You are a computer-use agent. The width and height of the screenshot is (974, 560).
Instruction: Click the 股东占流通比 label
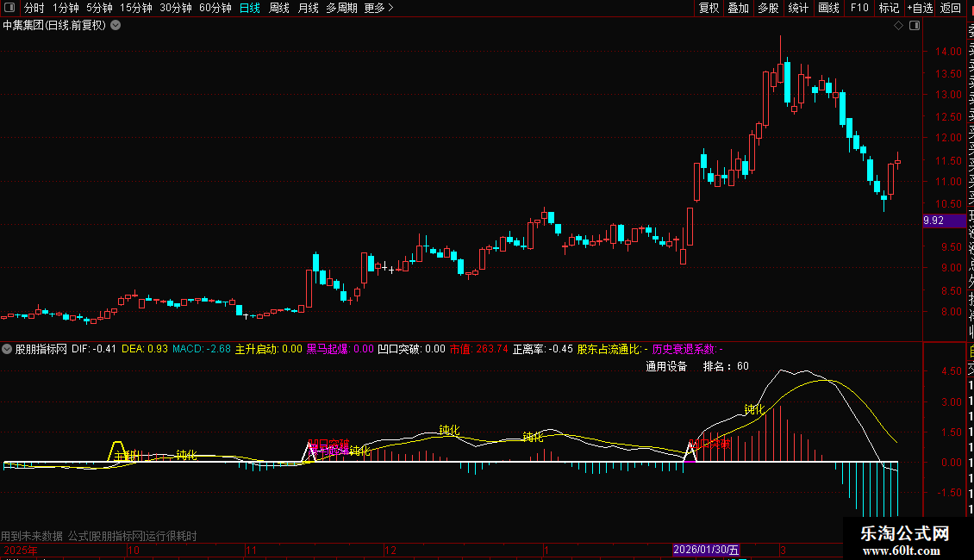coord(613,349)
